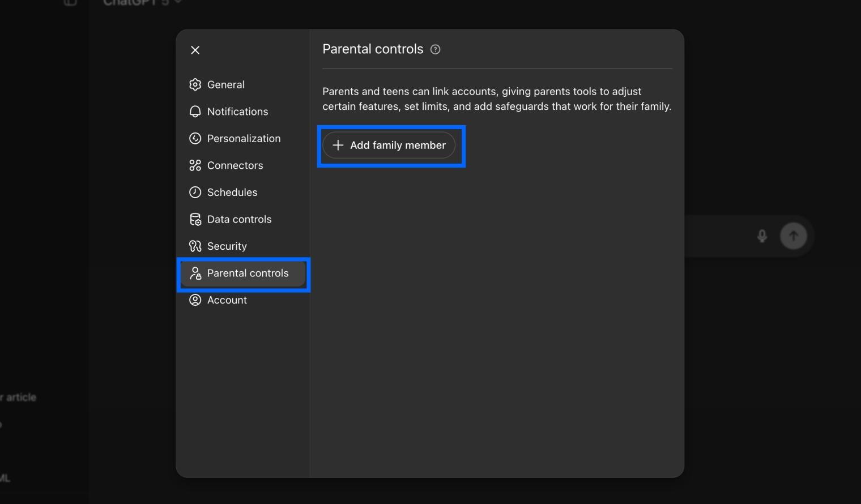Click the plus inside Add family member
This screenshot has height=504, width=861.
click(x=338, y=146)
